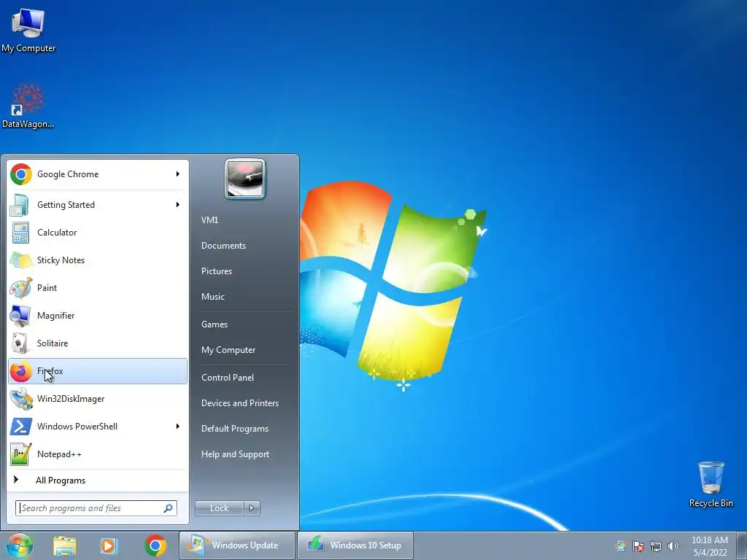Viewport: 747px width, 560px height.
Task: Start Solitaire using its card icon
Action: [20, 343]
